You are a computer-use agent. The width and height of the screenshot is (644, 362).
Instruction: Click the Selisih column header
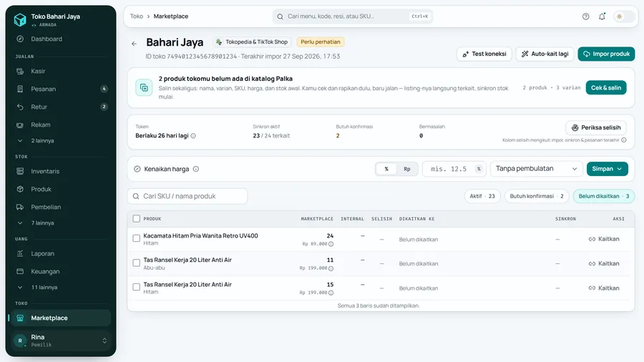pyautogui.click(x=381, y=219)
